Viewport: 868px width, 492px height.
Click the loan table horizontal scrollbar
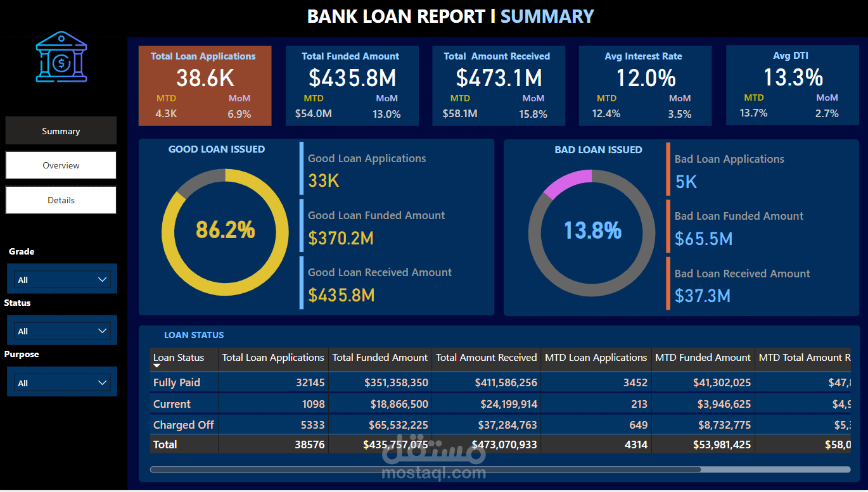425,469
